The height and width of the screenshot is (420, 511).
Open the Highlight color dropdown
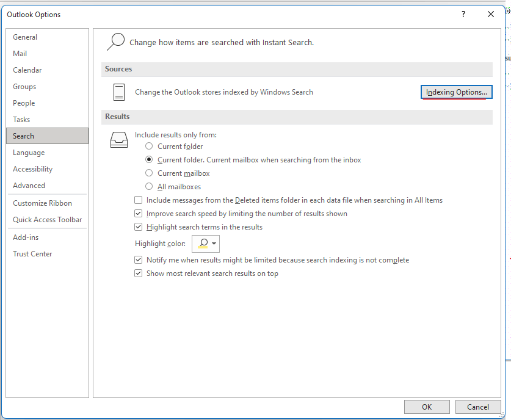pos(206,244)
